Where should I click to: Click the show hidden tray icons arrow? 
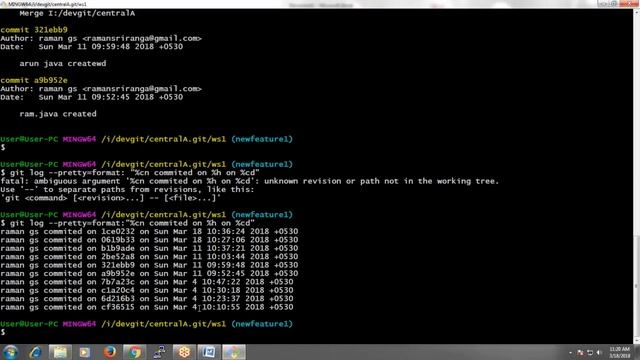(x=570, y=353)
